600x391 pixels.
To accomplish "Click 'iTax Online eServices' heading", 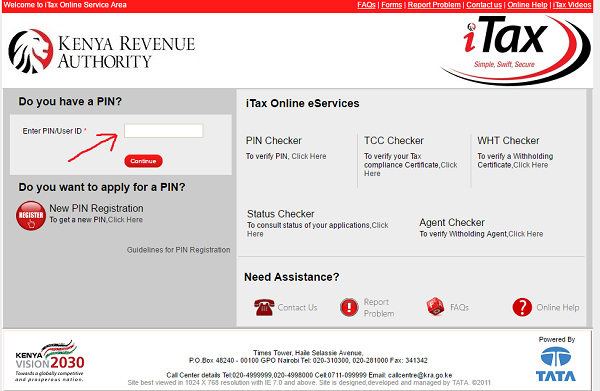I will pos(302,103).
